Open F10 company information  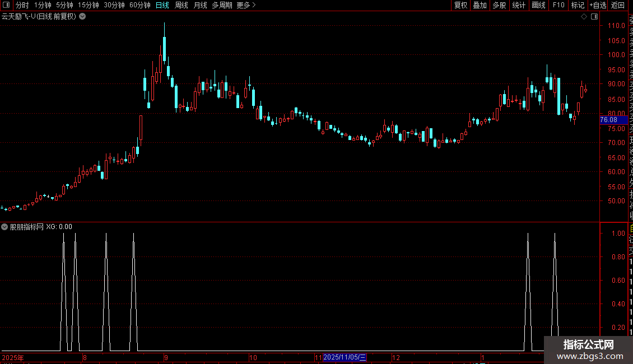pos(558,5)
